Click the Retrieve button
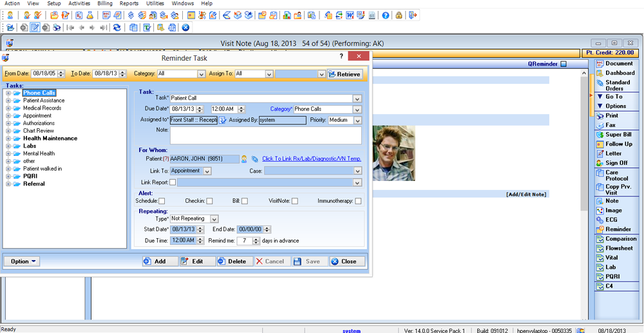The height and width of the screenshot is (333, 644). 345,74
